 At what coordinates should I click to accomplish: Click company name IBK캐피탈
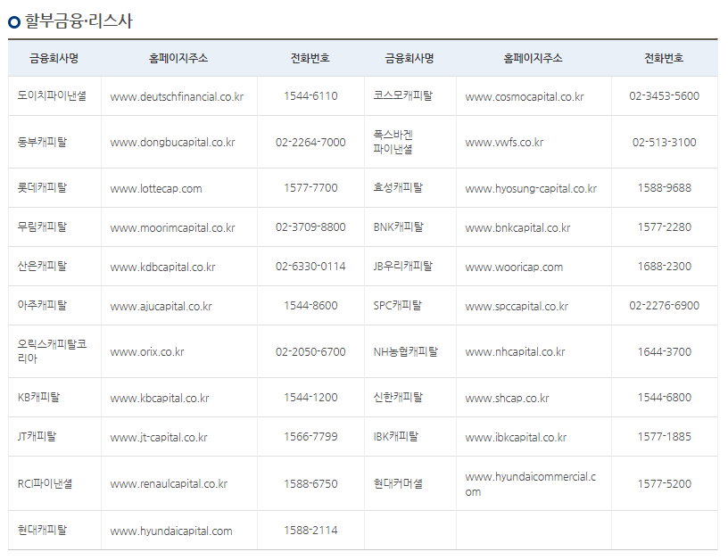coord(395,437)
